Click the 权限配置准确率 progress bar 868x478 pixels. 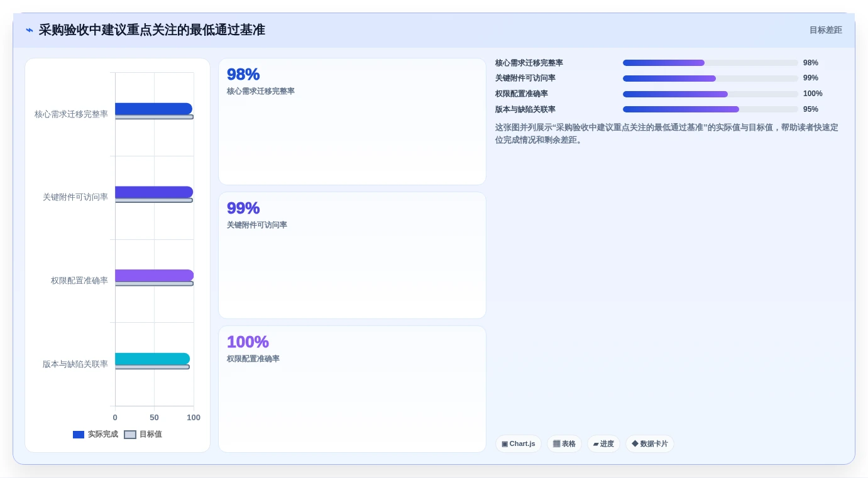[x=710, y=94]
